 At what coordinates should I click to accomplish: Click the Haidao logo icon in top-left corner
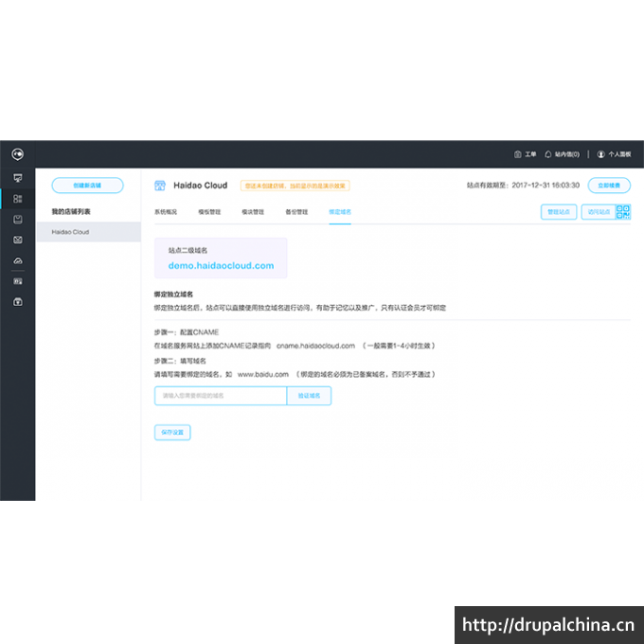(x=18, y=154)
